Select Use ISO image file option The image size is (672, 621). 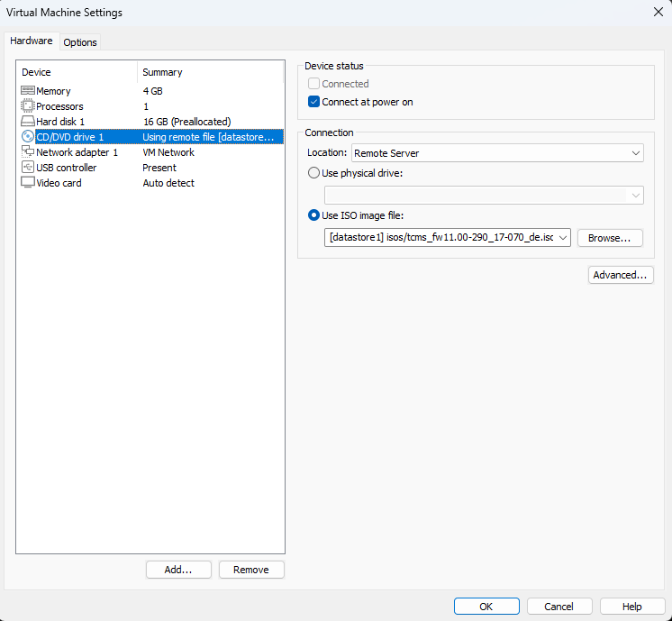pos(313,215)
